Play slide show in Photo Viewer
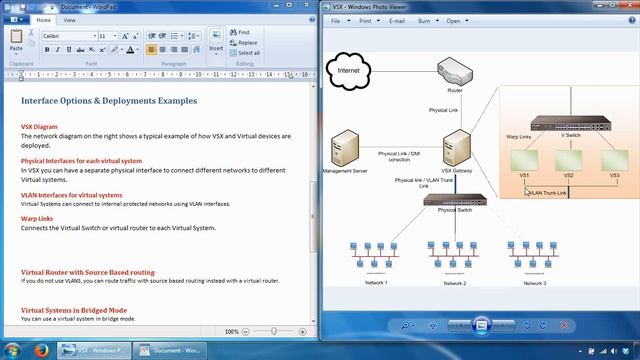The image size is (640, 360). [481, 325]
